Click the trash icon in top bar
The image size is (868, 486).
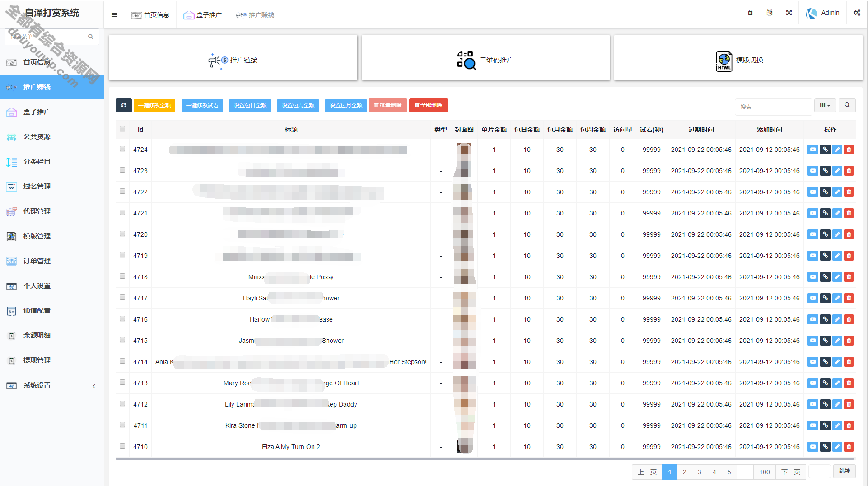(x=750, y=13)
